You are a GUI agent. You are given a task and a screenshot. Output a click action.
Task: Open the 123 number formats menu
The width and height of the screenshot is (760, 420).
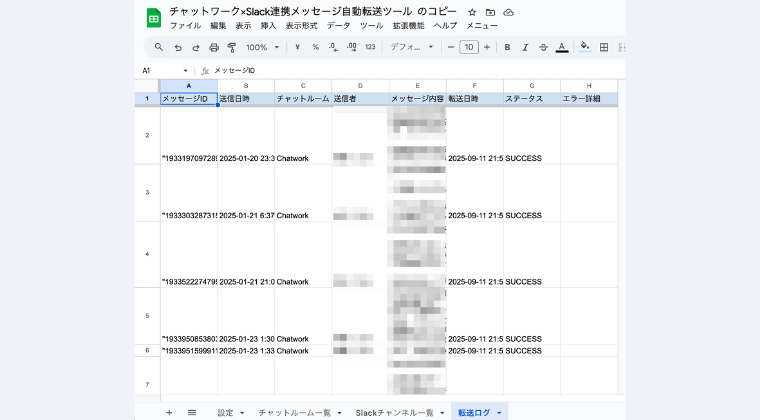click(370, 47)
